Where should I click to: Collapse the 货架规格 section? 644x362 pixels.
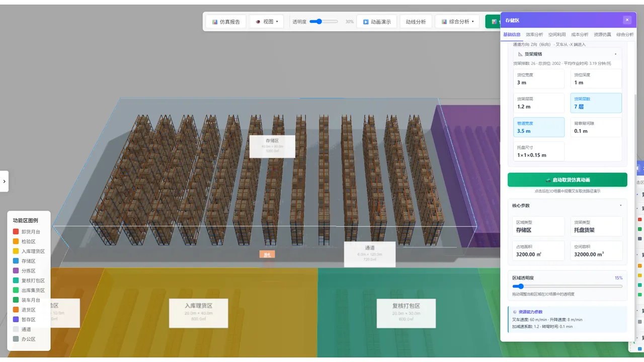568,54
